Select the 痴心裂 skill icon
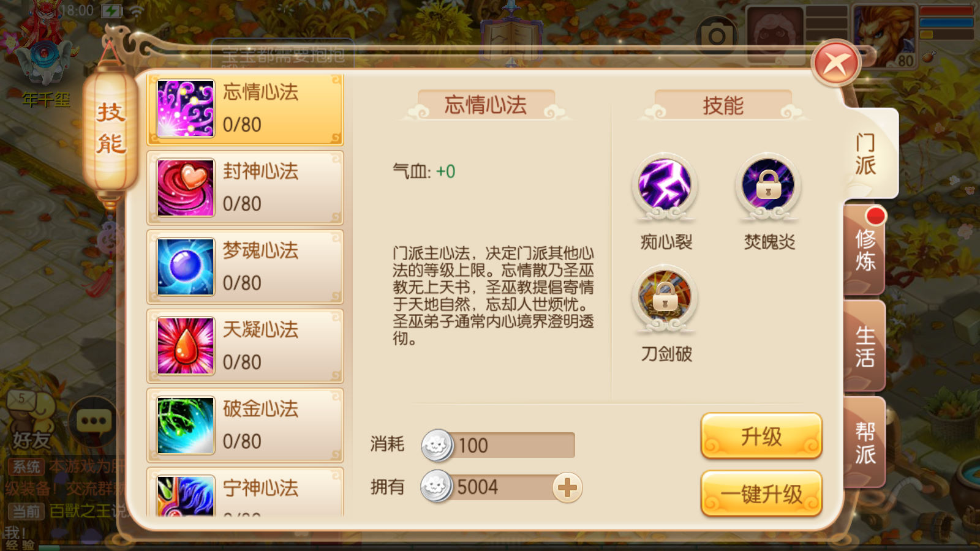Image resolution: width=980 pixels, height=551 pixels. tap(665, 186)
